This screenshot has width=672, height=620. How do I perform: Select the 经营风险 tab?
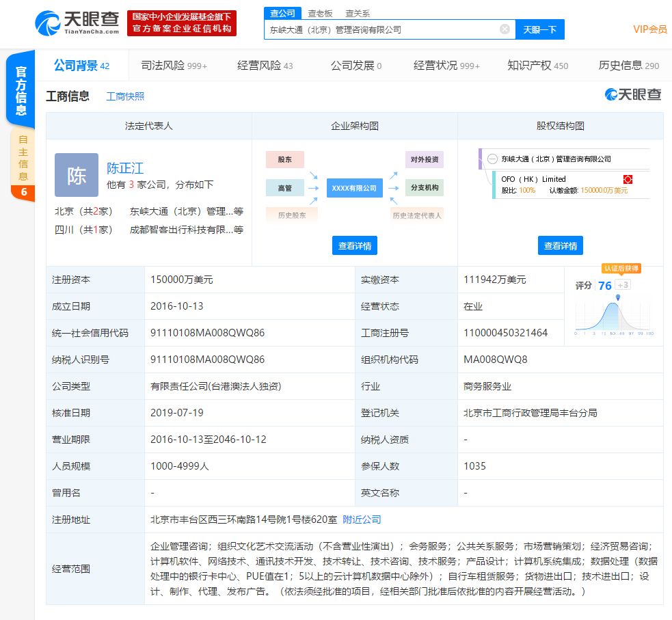tap(265, 66)
